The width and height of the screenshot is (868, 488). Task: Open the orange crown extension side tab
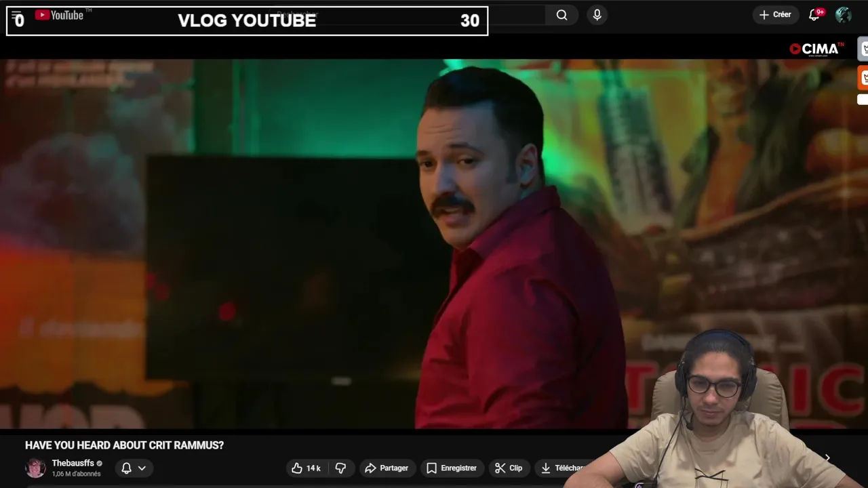pyautogui.click(x=864, y=78)
